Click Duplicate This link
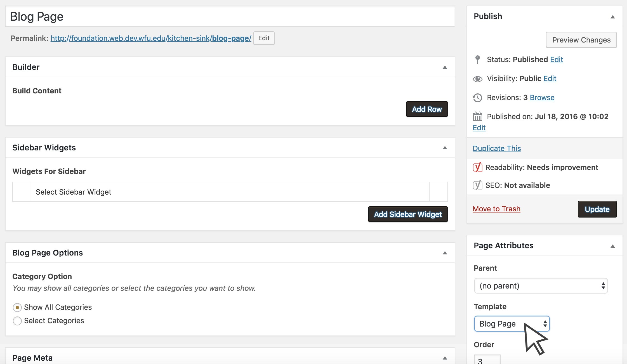This screenshot has width=627, height=364. [497, 148]
